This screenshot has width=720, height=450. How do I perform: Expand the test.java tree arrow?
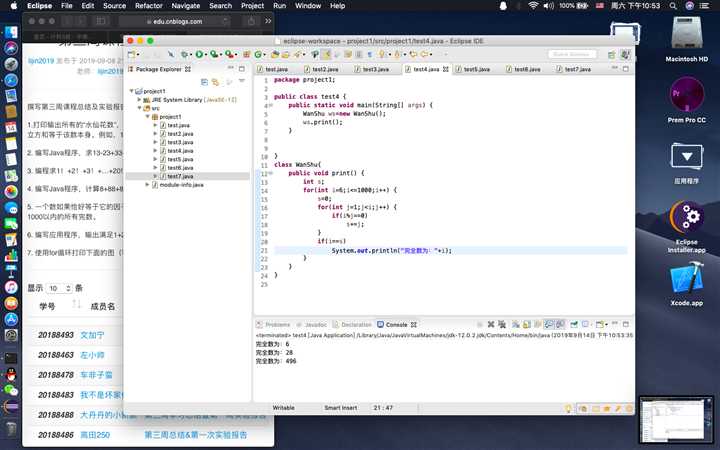point(155,125)
